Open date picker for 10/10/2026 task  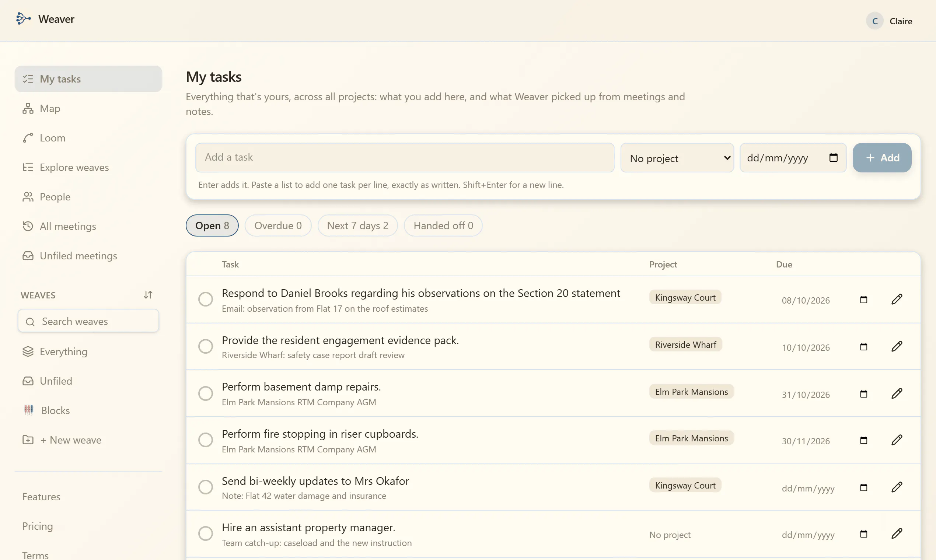tap(863, 347)
